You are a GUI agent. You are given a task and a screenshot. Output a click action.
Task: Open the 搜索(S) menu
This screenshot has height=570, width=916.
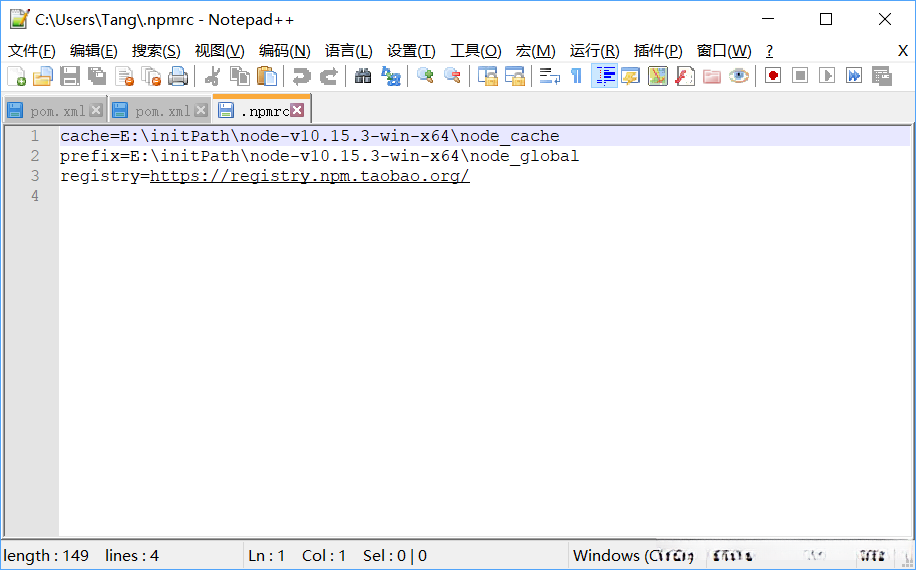point(156,51)
